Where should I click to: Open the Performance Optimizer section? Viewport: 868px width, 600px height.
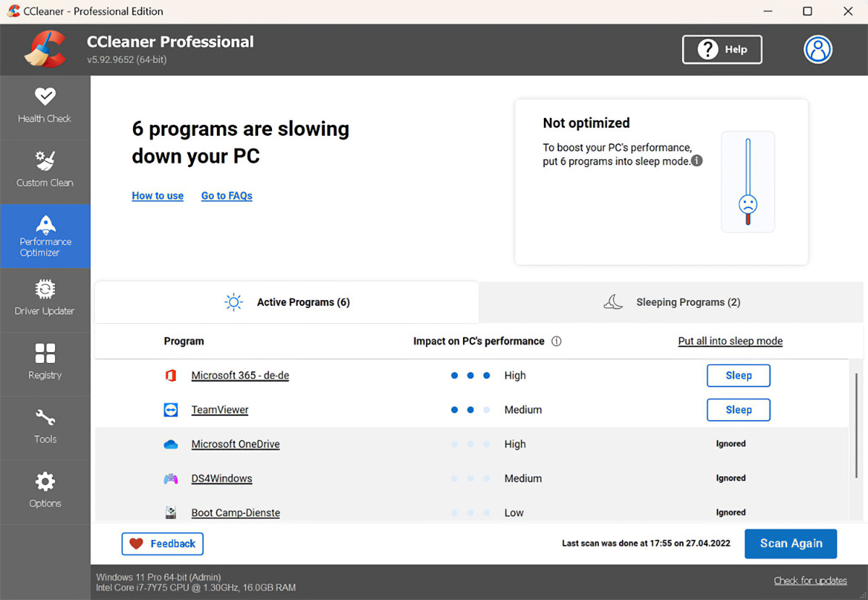point(45,236)
